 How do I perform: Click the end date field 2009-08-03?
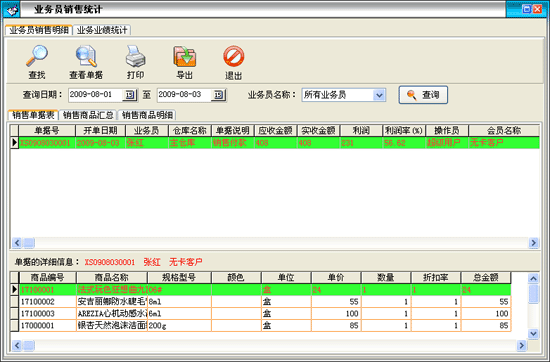pos(184,95)
